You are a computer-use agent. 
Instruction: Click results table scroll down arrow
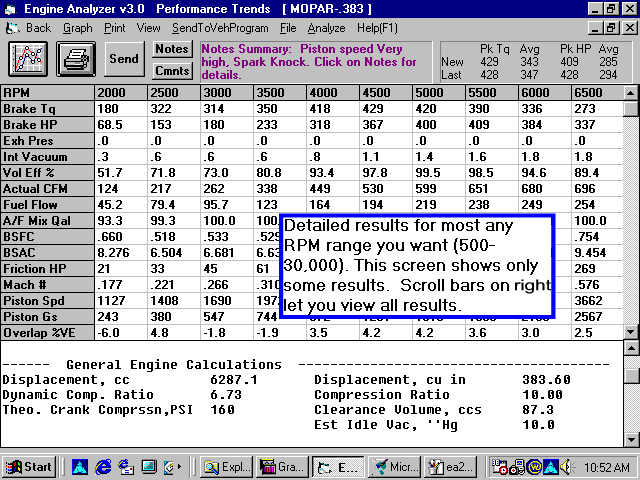tap(631, 332)
